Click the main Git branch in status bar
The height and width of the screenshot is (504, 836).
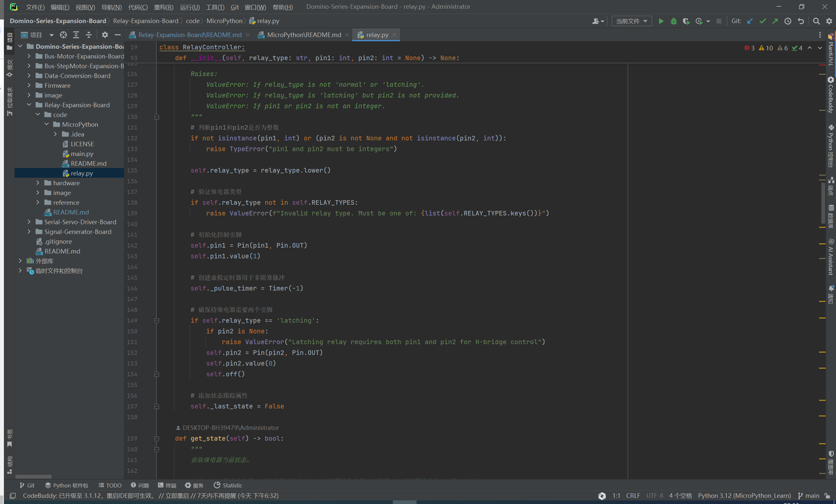coord(809,496)
